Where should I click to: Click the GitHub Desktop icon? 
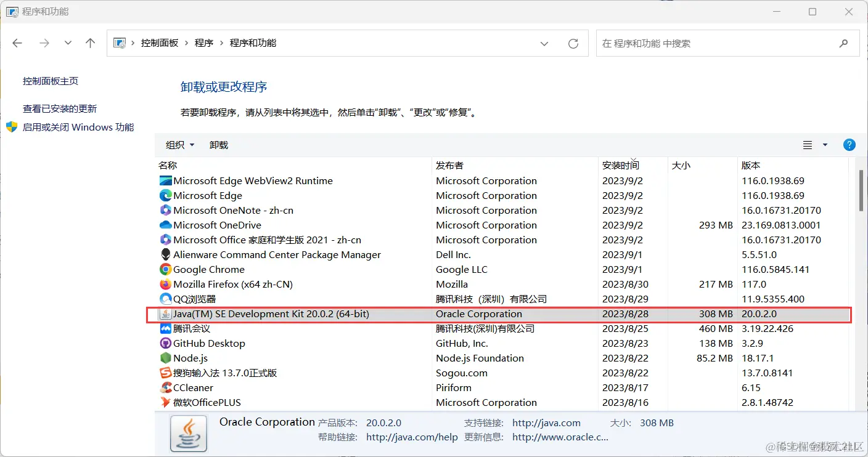(165, 344)
